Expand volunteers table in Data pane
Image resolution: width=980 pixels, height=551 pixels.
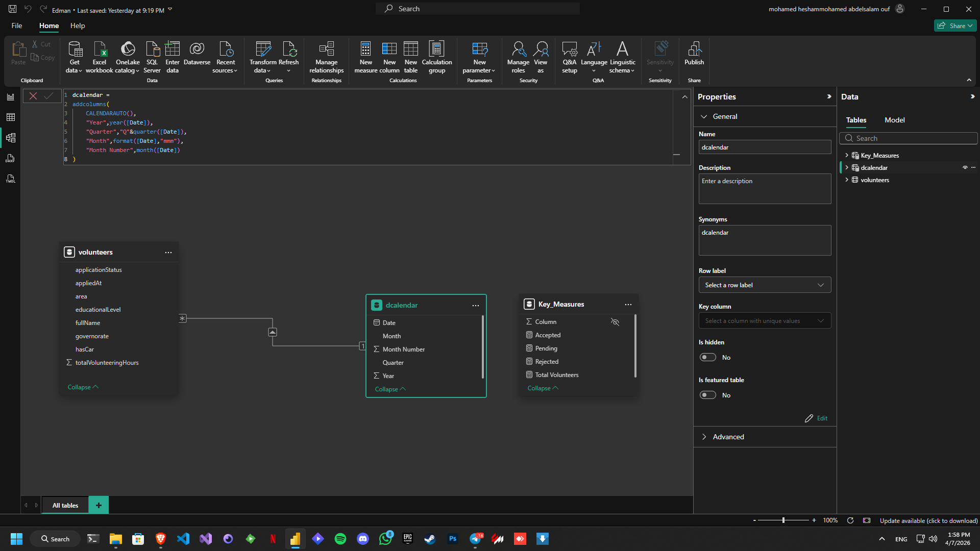pos(847,180)
